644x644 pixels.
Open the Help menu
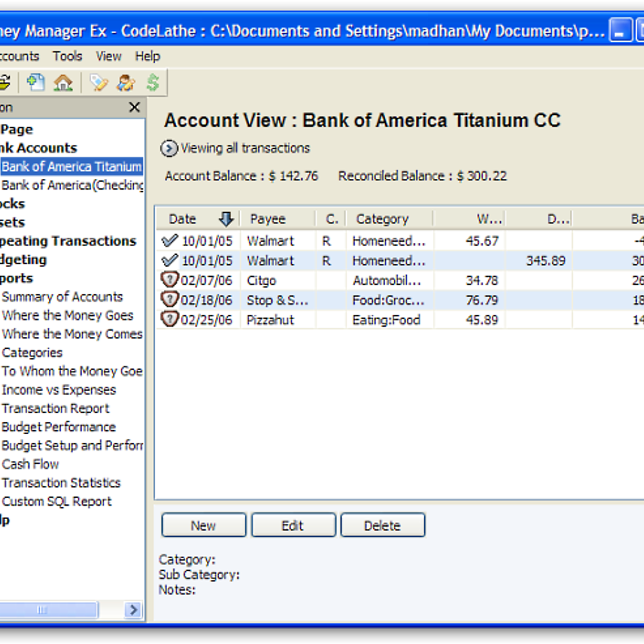coord(147,56)
